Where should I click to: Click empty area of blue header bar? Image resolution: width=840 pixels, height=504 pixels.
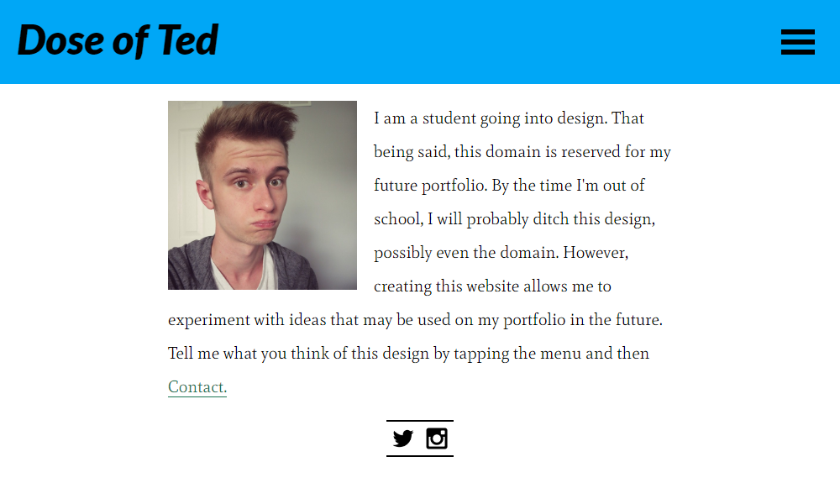[482, 42]
